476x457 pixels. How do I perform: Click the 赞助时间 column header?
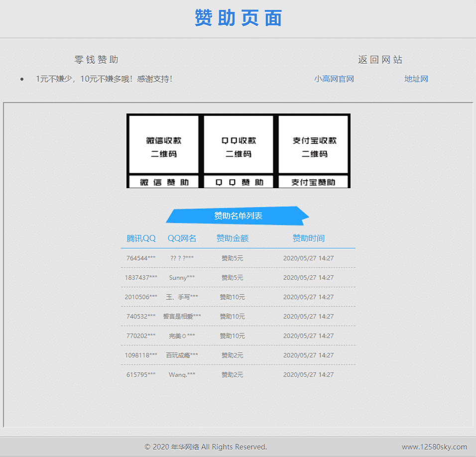tap(308, 238)
